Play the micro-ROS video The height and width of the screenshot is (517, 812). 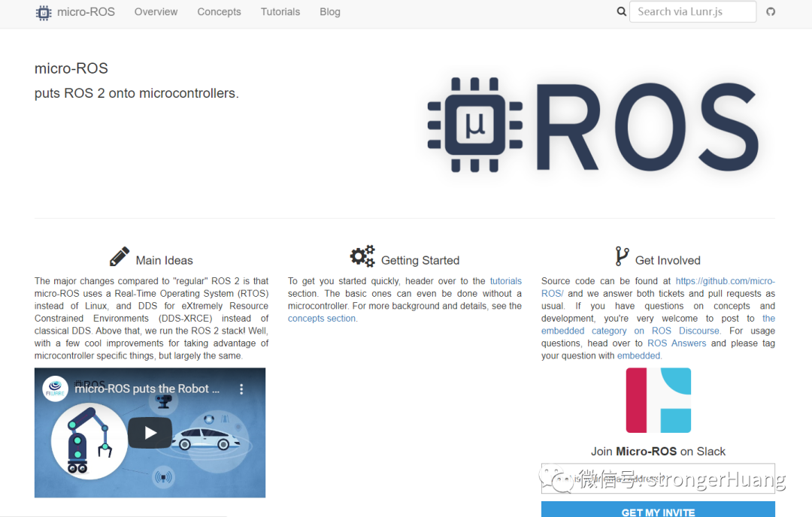[150, 433]
